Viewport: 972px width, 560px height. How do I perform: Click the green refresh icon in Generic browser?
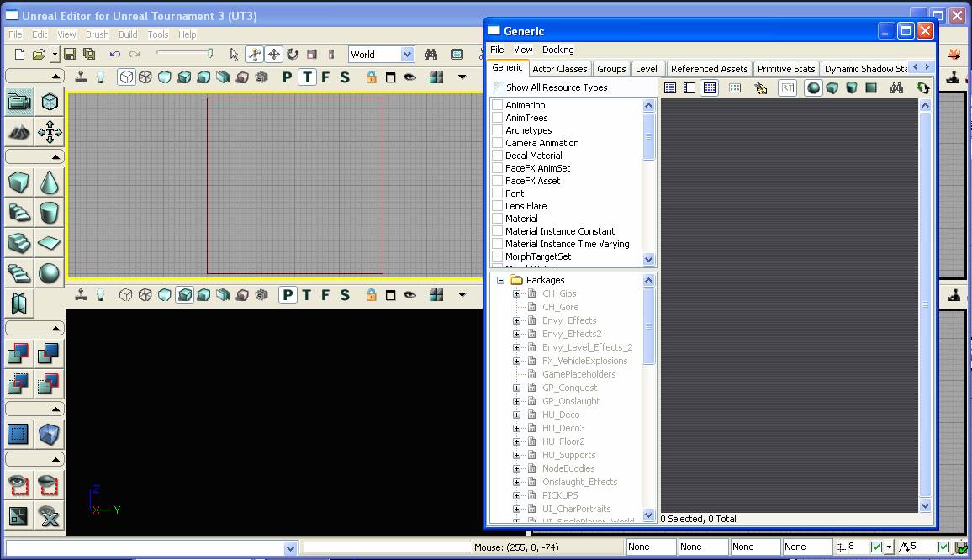click(922, 88)
